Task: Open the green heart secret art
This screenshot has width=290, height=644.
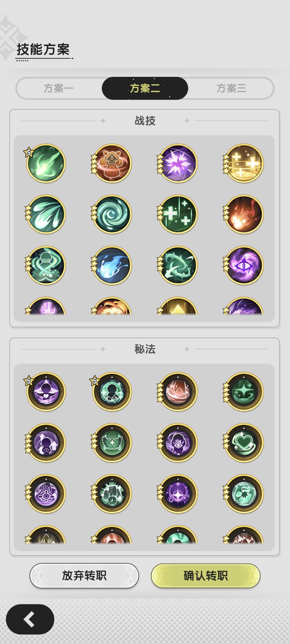Action: 244,443
